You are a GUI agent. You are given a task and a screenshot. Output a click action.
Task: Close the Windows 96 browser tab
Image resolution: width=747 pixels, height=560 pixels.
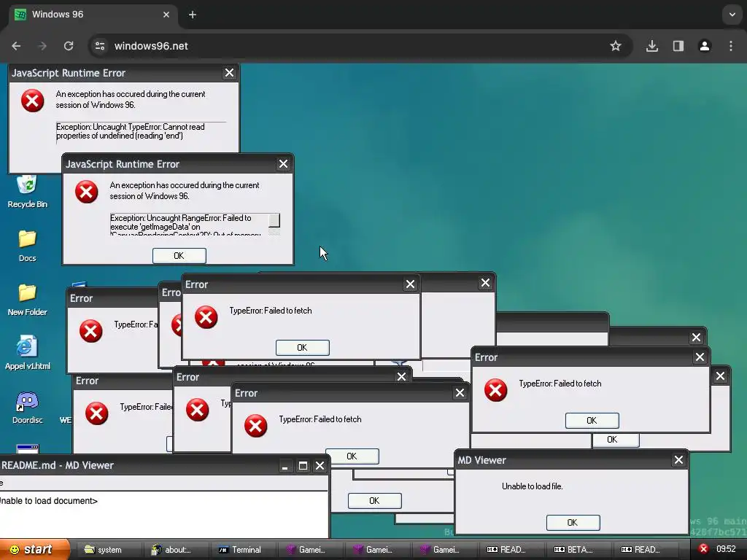(166, 15)
